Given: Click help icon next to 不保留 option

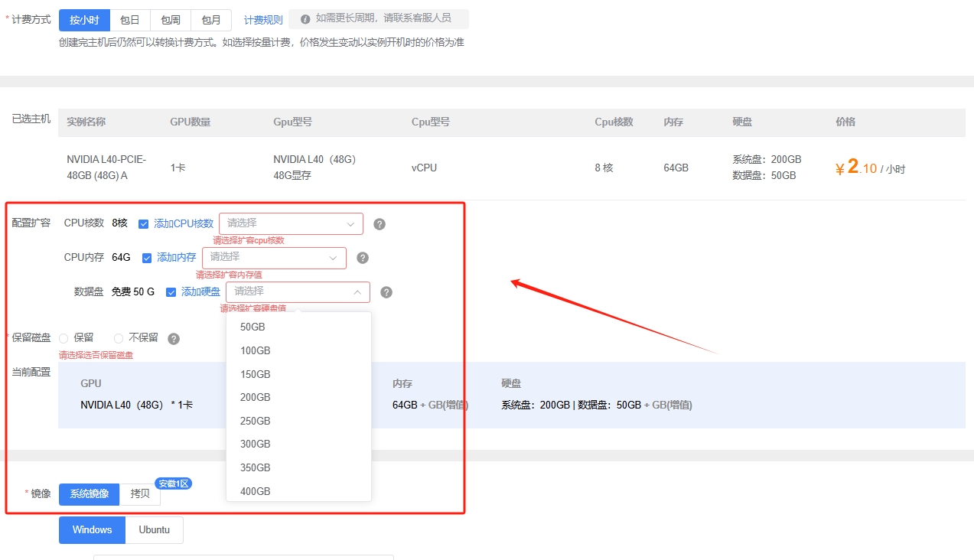Looking at the screenshot, I should click(174, 339).
